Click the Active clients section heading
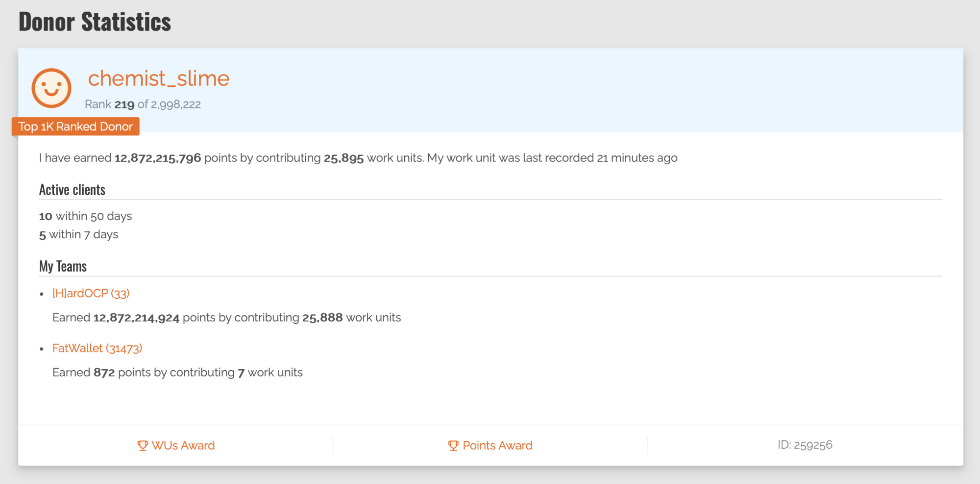The image size is (980, 484). click(72, 190)
